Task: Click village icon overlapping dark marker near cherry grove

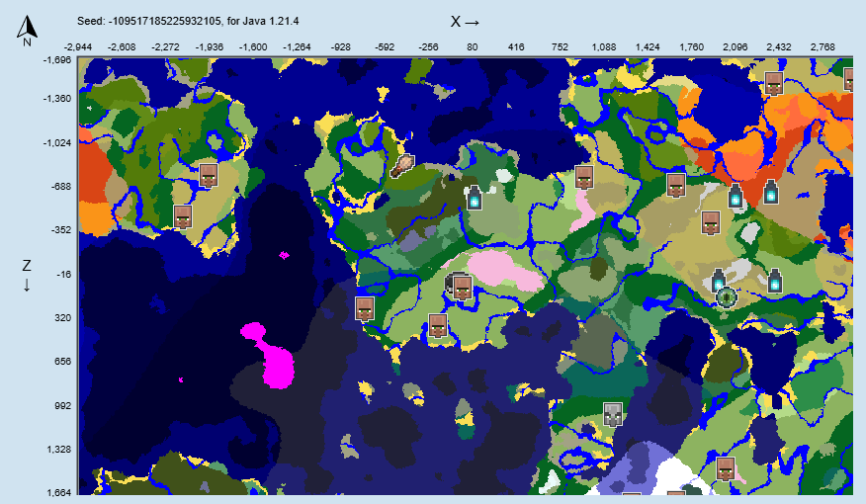Action: 462,288
